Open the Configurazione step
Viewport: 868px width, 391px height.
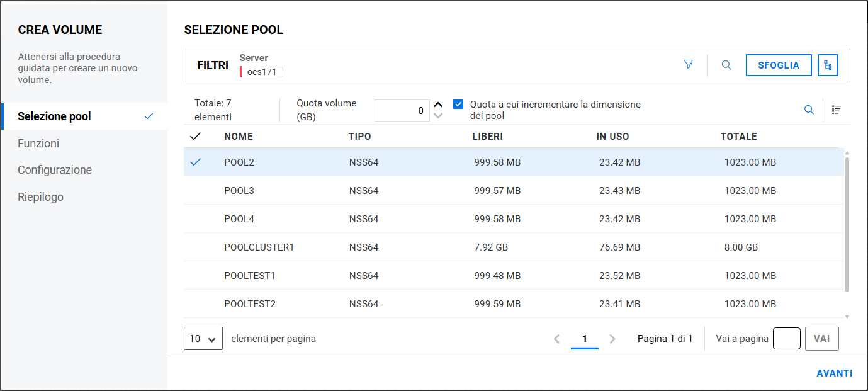click(x=55, y=170)
